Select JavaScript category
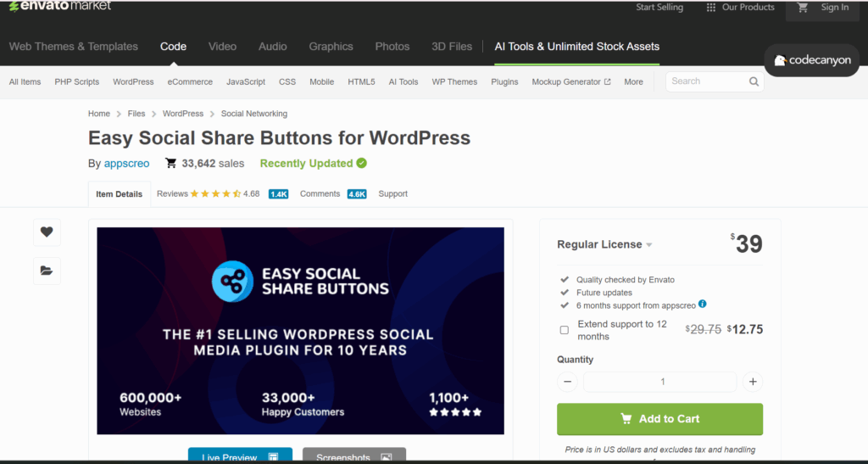Screen dimensions: 868x464 pyautogui.click(x=246, y=82)
